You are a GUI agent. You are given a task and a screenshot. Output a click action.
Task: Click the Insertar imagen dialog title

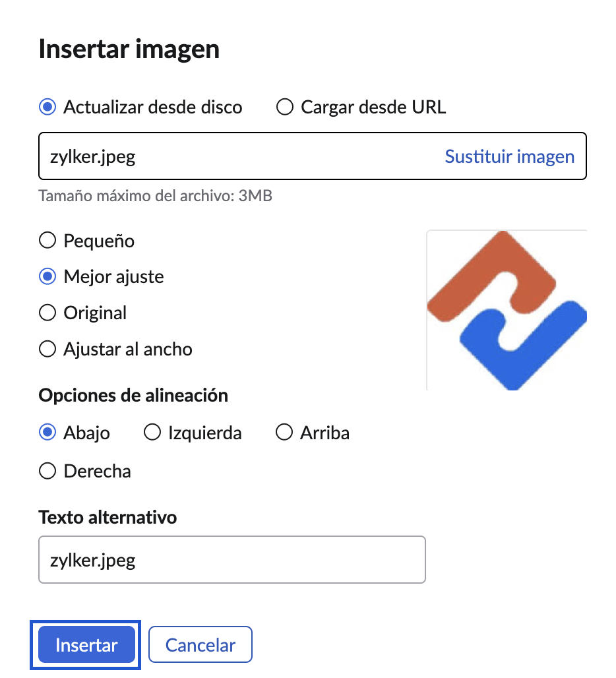(x=129, y=50)
